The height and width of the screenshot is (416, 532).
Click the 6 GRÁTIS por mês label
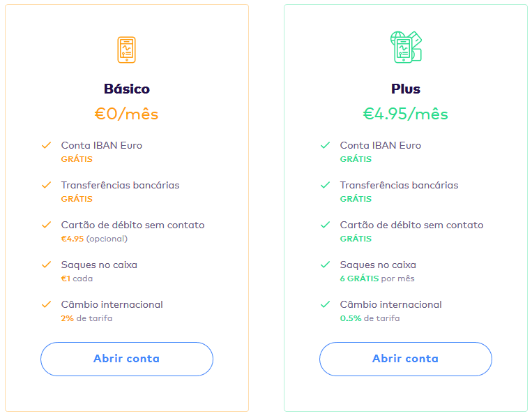(377, 278)
